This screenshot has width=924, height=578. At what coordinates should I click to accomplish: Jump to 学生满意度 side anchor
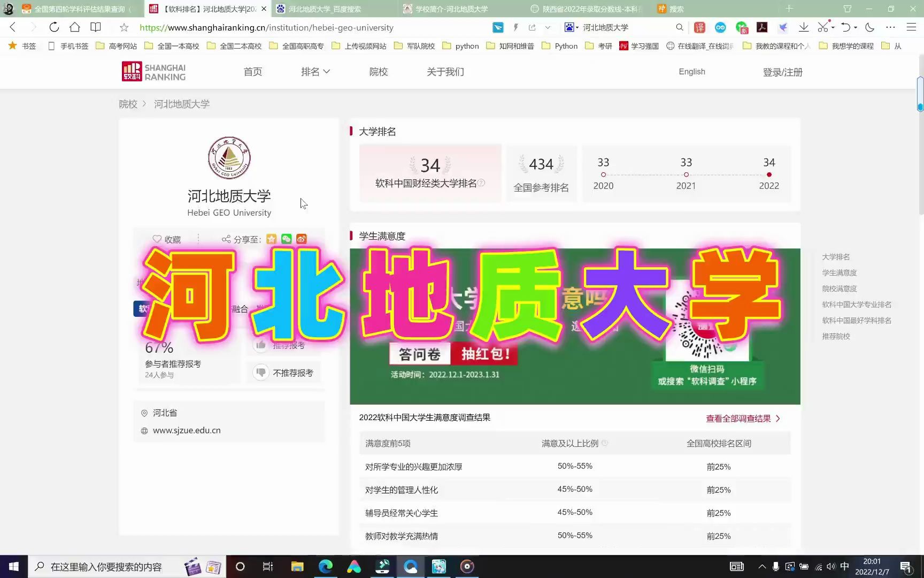point(840,273)
